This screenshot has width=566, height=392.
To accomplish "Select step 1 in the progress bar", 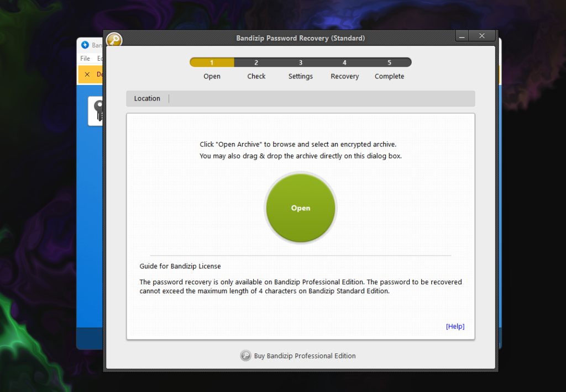I will pyautogui.click(x=212, y=62).
